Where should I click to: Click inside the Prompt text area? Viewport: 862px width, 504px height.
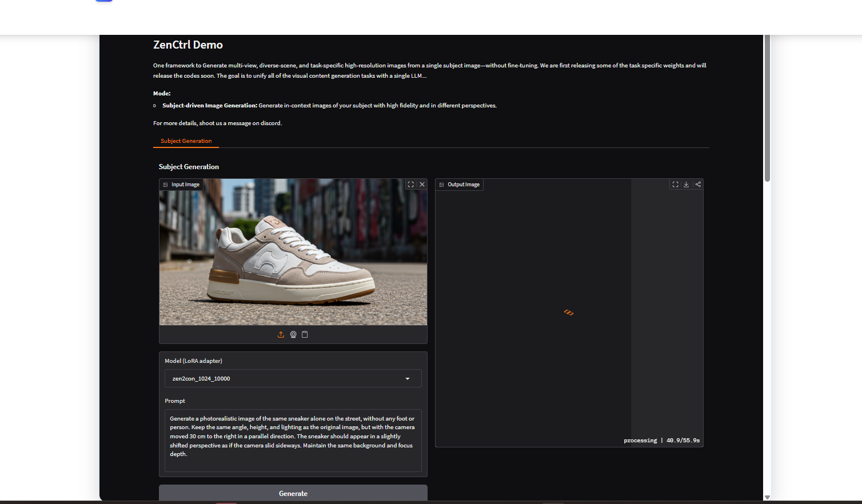[x=293, y=440]
